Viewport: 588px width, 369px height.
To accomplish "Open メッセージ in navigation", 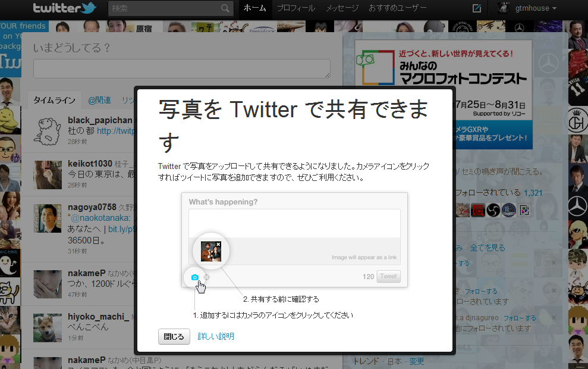I will [342, 8].
